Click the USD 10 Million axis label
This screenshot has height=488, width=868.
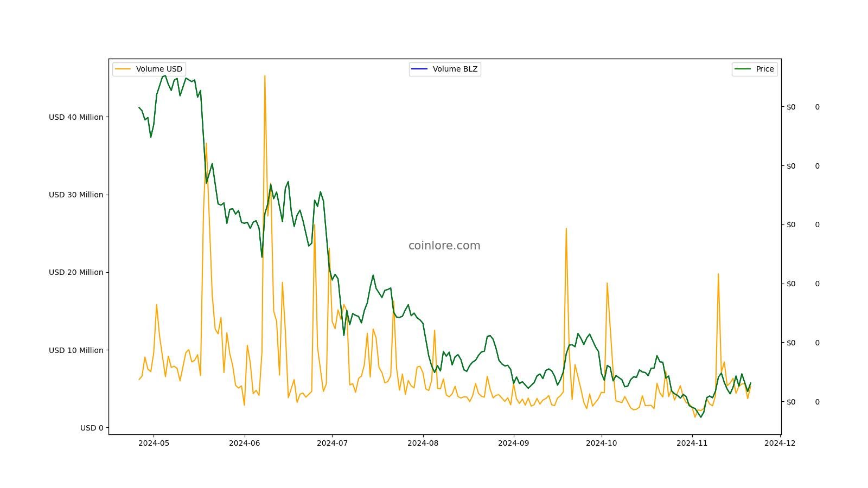click(76, 350)
